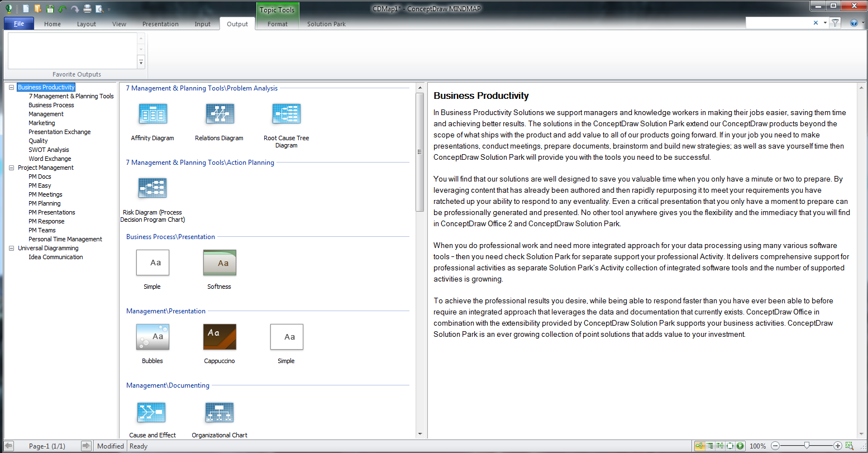The width and height of the screenshot is (868, 453).
Task: Switch to the Input ribbon tab
Action: click(x=203, y=24)
